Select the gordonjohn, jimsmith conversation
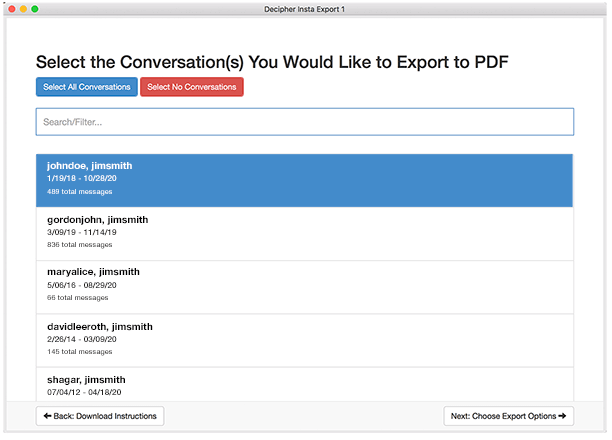Screen dimensions: 612x440 click(x=304, y=233)
